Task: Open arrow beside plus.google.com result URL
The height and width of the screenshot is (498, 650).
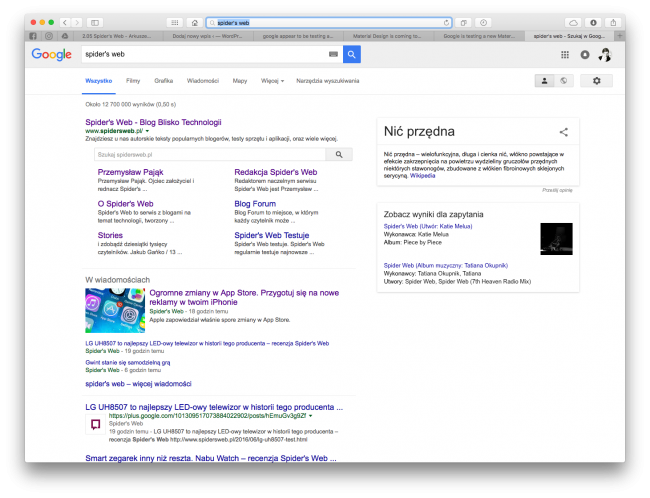Action: point(310,415)
